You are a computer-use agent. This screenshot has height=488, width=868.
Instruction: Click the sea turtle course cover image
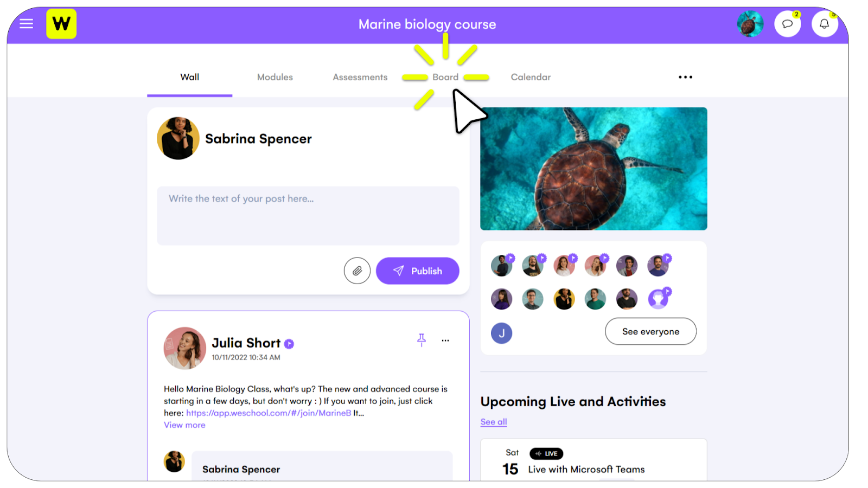point(593,169)
